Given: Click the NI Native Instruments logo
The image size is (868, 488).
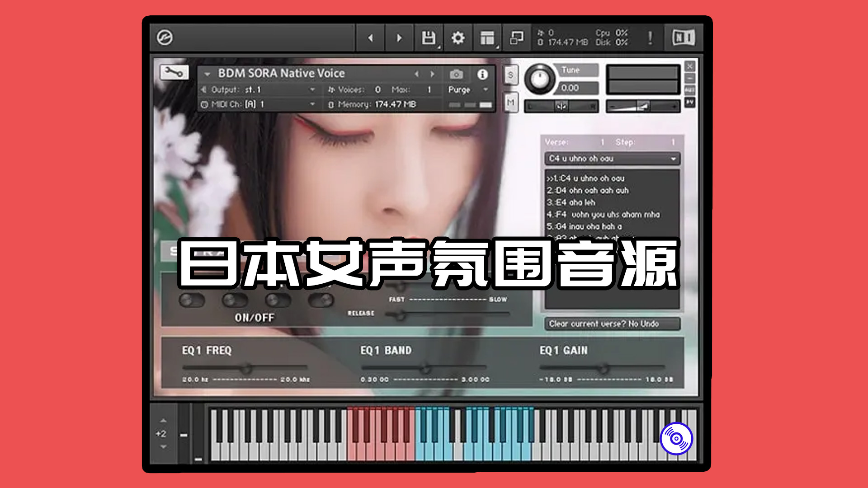Looking at the screenshot, I should (x=683, y=38).
